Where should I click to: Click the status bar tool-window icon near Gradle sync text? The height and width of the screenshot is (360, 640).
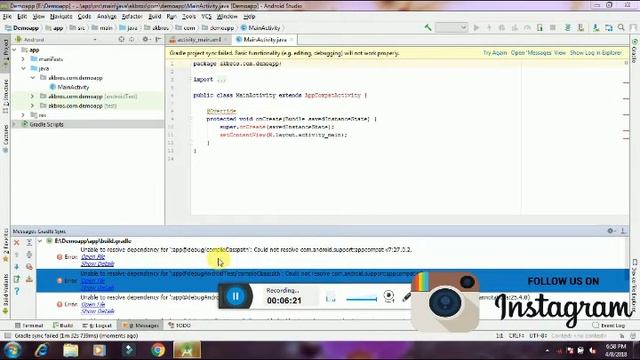click(x=7, y=336)
